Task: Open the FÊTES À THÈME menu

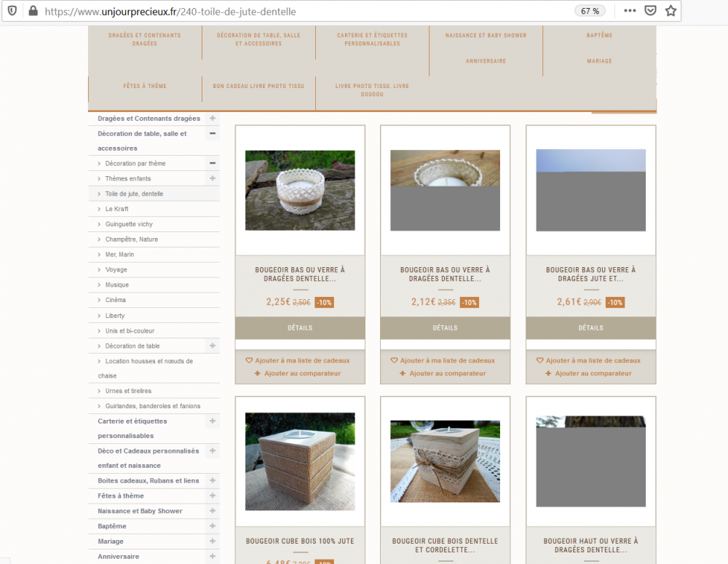Action: tap(144, 86)
